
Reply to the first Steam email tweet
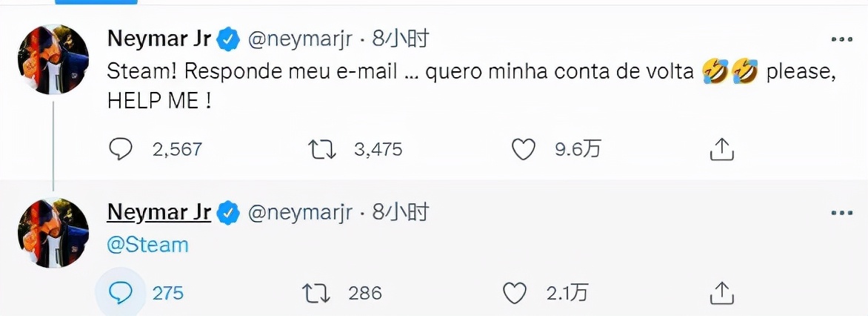120,150
